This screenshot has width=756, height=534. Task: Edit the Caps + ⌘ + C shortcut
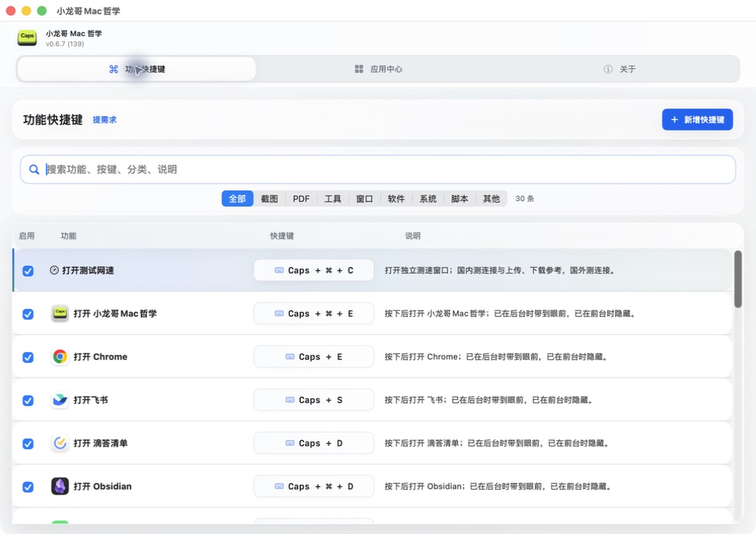(x=314, y=270)
